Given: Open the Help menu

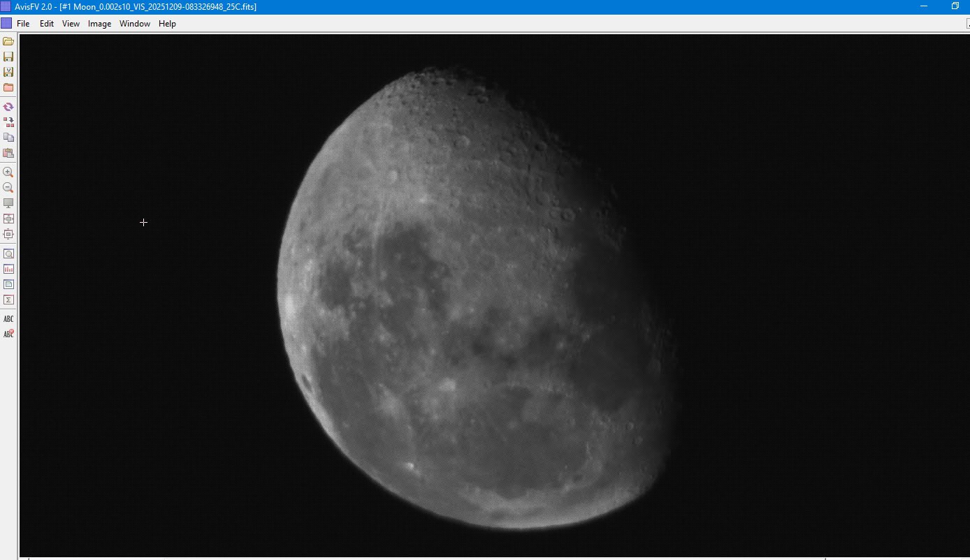Looking at the screenshot, I should click(x=167, y=24).
